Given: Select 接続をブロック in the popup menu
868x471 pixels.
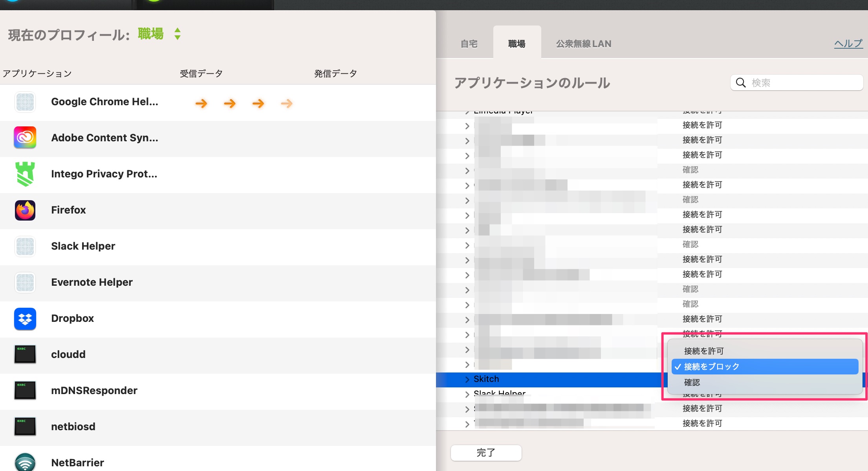Looking at the screenshot, I should click(x=765, y=367).
